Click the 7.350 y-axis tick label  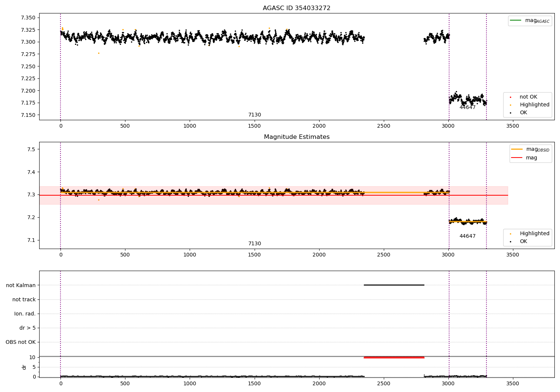(28, 18)
